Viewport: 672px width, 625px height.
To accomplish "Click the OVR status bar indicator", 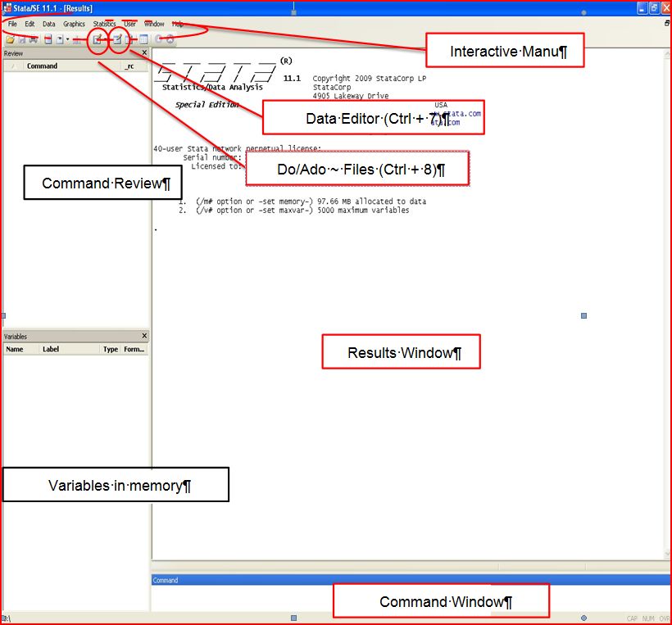I will click(665, 618).
